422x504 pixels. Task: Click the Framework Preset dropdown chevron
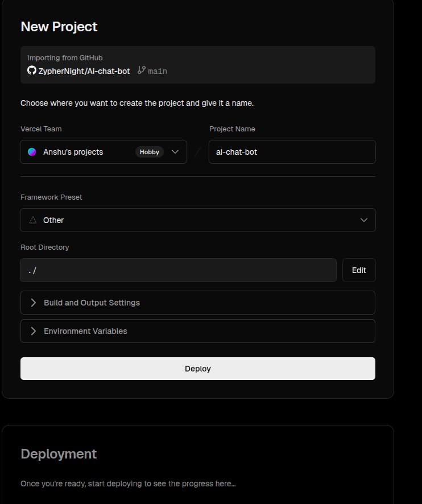[364, 220]
